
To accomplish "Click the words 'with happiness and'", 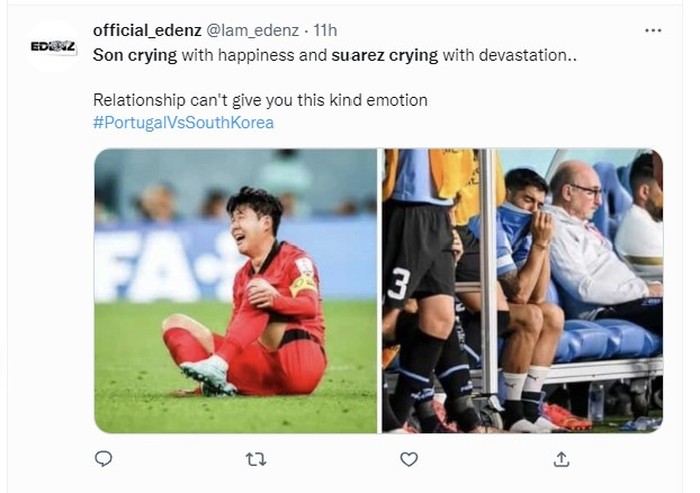I will click(x=254, y=56).
